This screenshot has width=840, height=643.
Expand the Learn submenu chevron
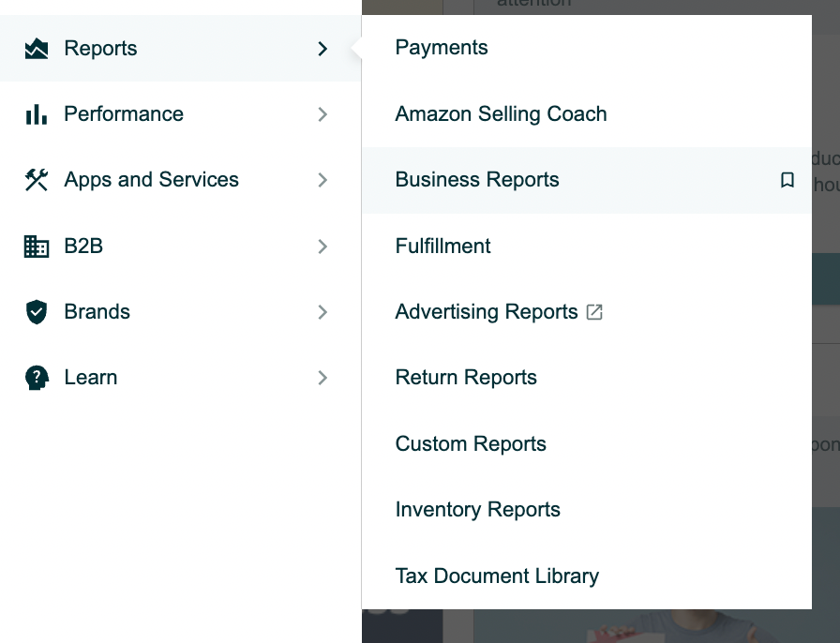pos(322,378)
